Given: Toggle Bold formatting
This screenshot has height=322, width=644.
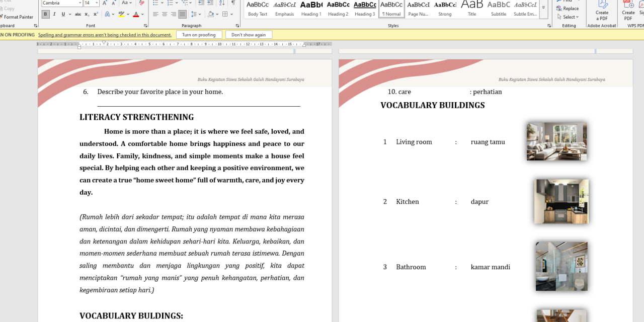Looking at the screenshot, I should (46, 14).
